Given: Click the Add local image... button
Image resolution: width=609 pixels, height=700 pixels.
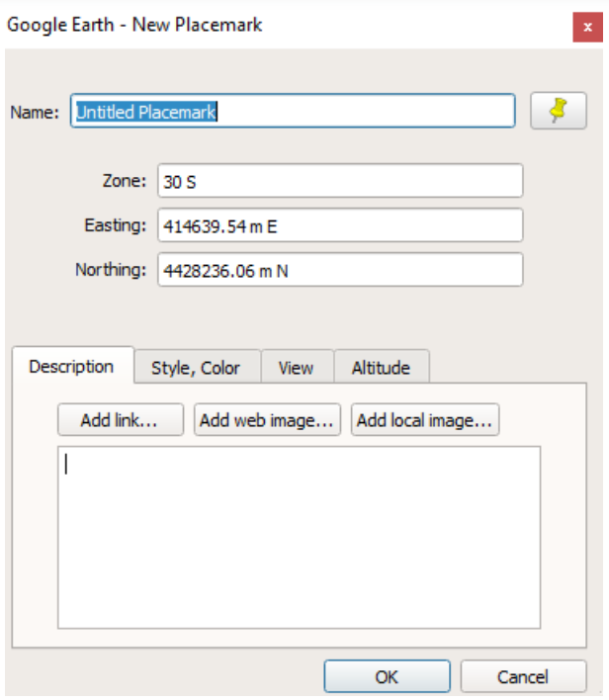Looking at the screenshot, I should point(425,420).
